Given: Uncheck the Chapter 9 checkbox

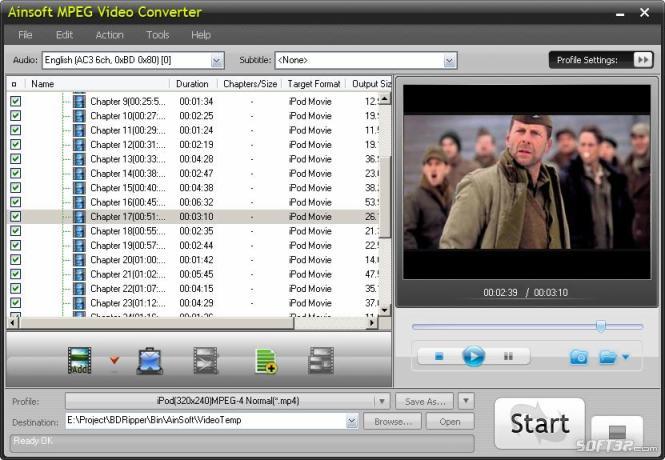Looking at the screenshot, I should [x=16, y=101].
